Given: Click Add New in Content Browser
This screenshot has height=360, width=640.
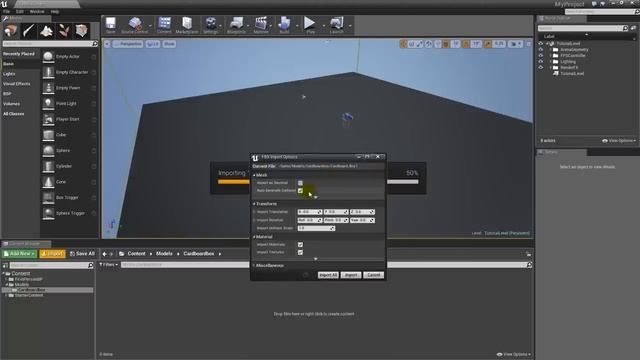Looking at the screenshot, I should (x=19, y=253).
